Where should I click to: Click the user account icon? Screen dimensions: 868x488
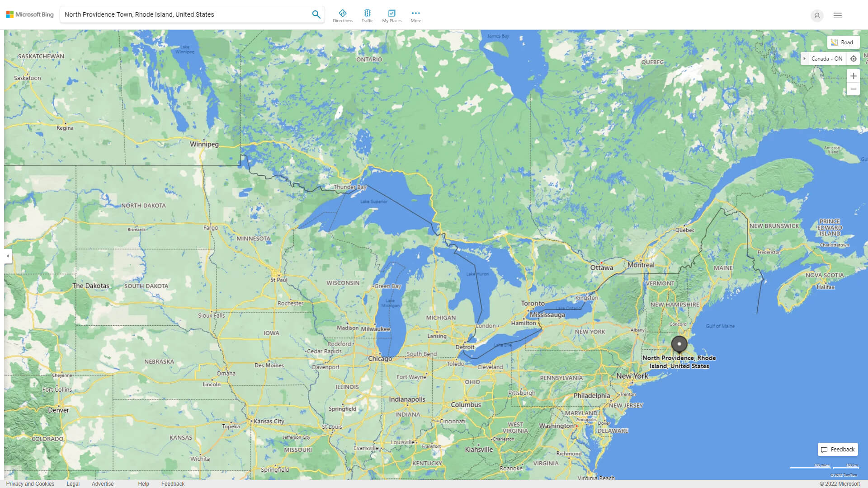(816, 15)
